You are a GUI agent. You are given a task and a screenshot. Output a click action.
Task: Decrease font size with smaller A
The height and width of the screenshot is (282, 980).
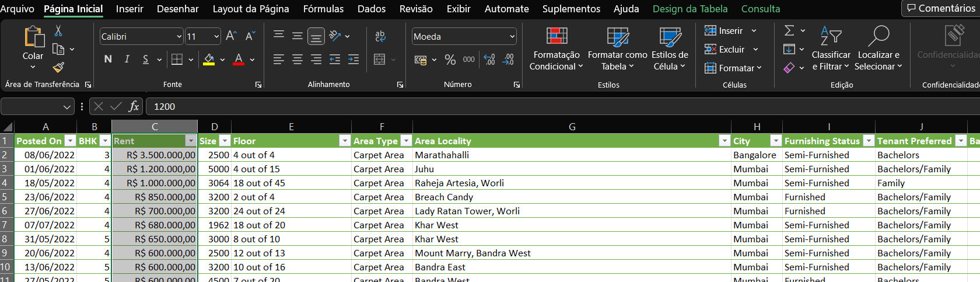pos(250,36)
